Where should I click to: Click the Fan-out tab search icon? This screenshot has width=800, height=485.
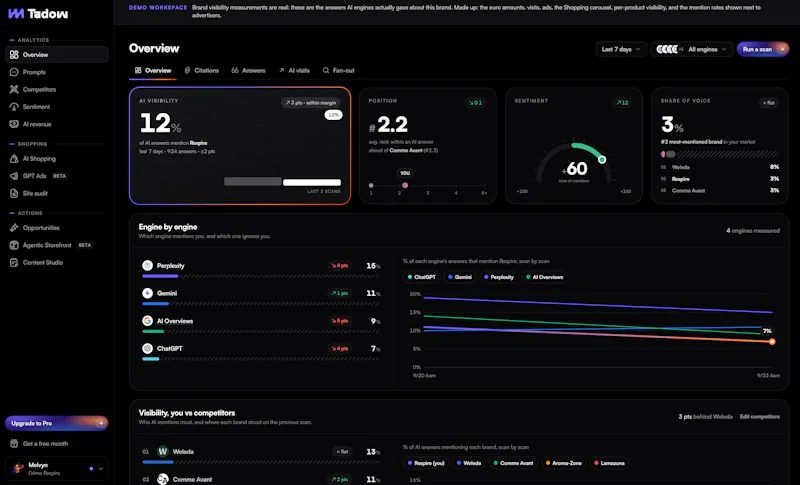[x=326, y=70]
